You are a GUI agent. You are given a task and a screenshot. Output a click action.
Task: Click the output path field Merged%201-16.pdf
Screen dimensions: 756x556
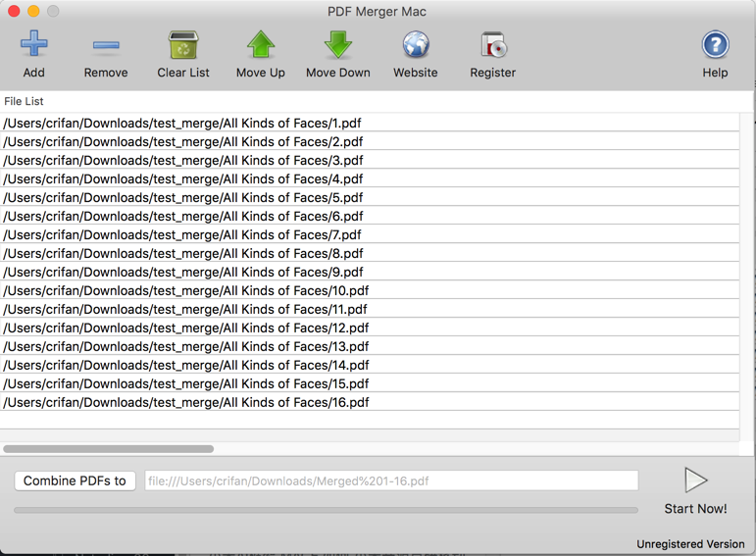391,480
